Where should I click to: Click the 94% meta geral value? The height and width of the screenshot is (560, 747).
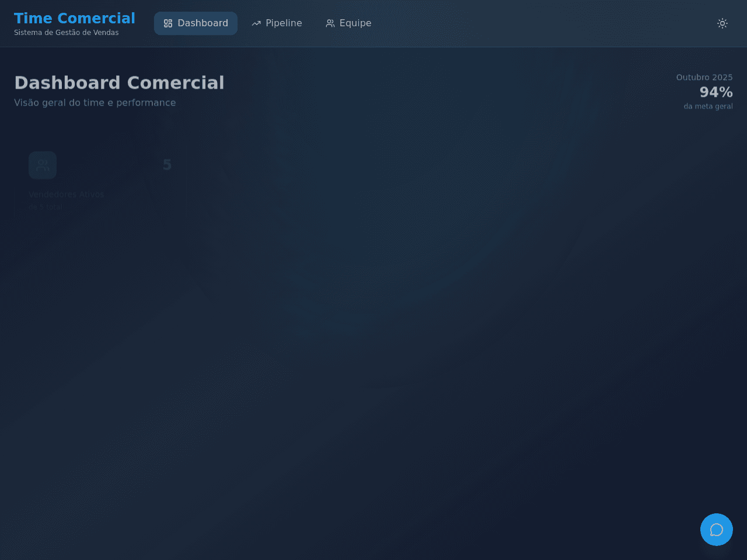[x=716, y=92]
